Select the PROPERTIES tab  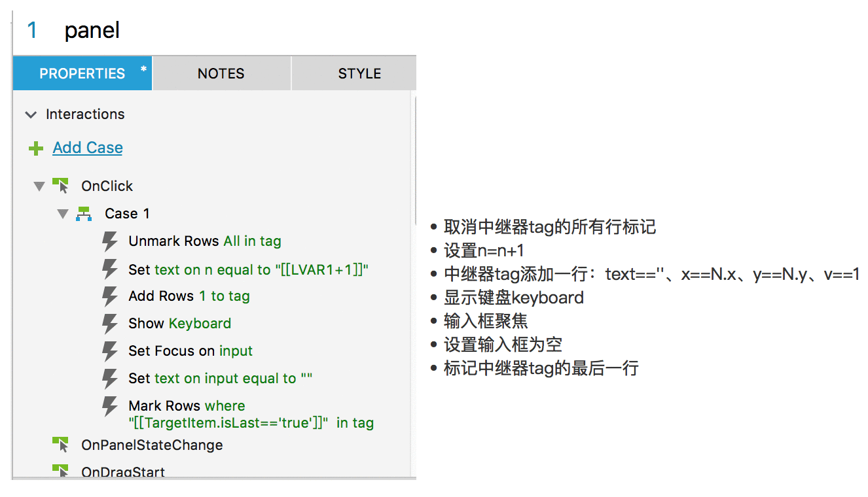(82, 73)
